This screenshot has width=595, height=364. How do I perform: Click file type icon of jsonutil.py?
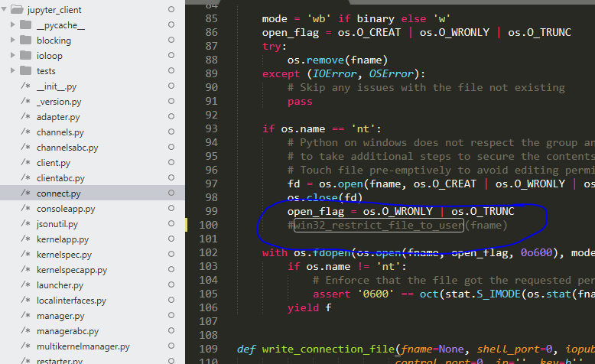tap(26, 223)
